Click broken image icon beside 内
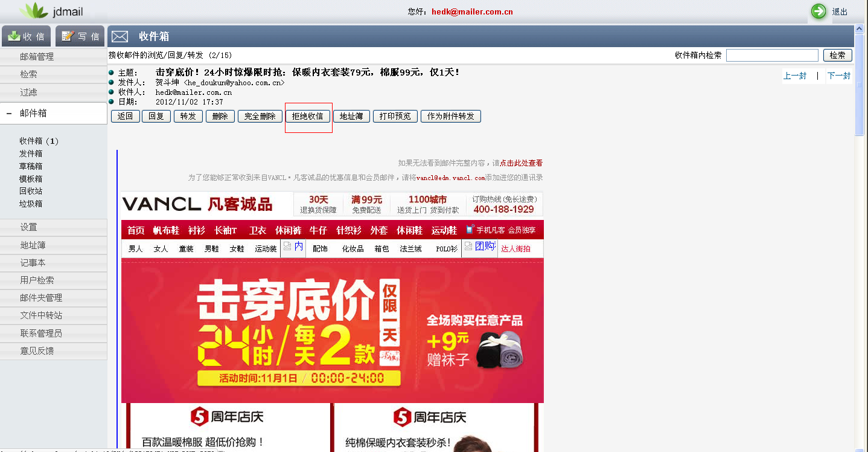Viewport: 868px width, 452px height. coord(287,246)
